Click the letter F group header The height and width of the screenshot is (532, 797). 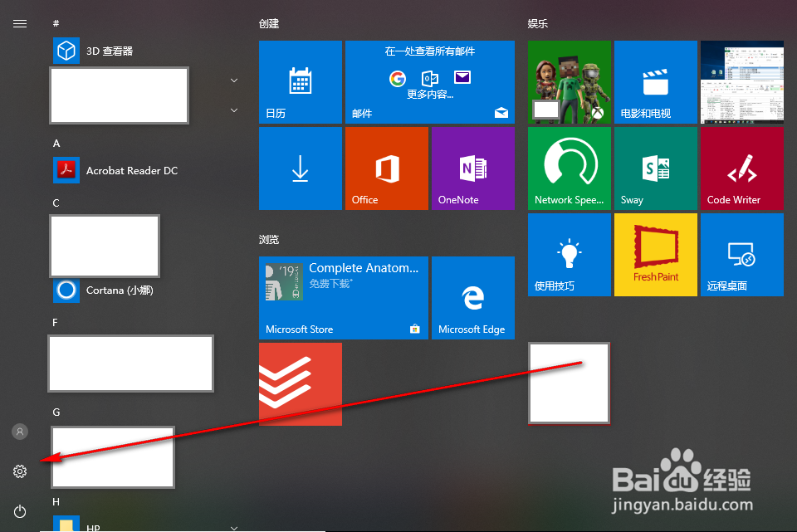[x=55, y=323]
